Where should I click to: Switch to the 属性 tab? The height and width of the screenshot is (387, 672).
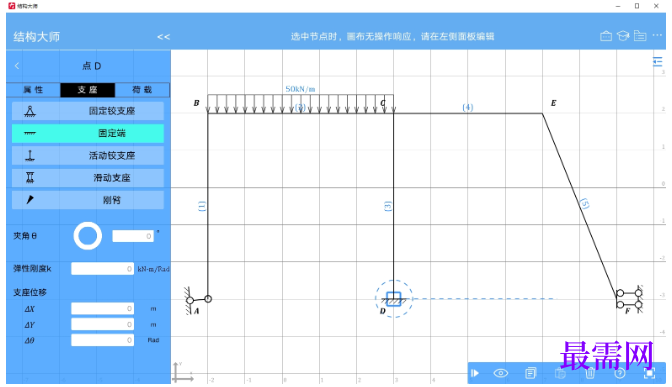coord(33,90)
